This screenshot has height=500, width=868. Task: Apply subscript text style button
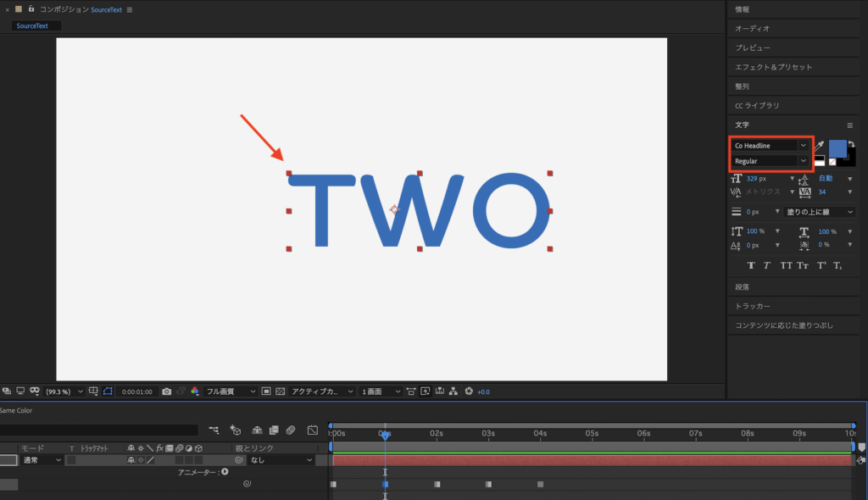(x=837, y=266)
